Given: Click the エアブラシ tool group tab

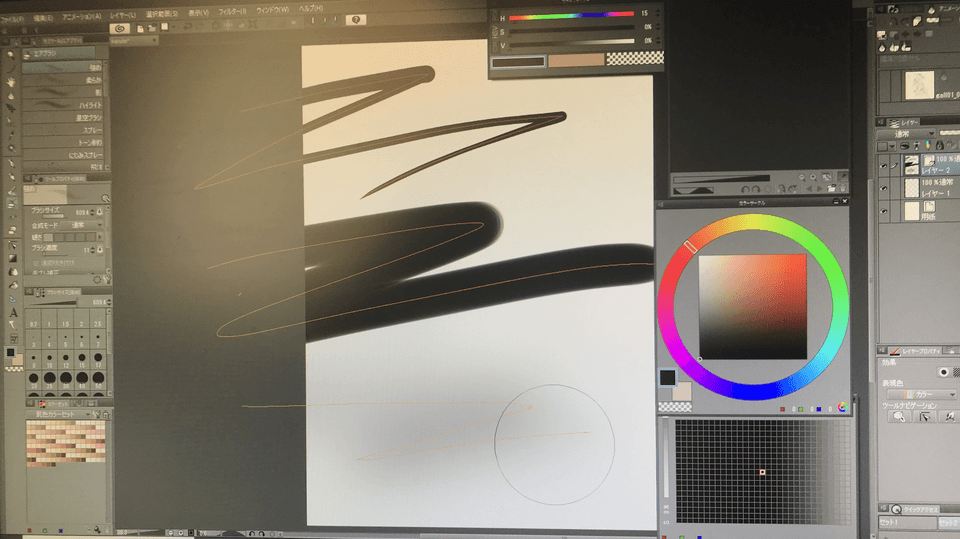Looking at the screenshot, I should (59, 54).
